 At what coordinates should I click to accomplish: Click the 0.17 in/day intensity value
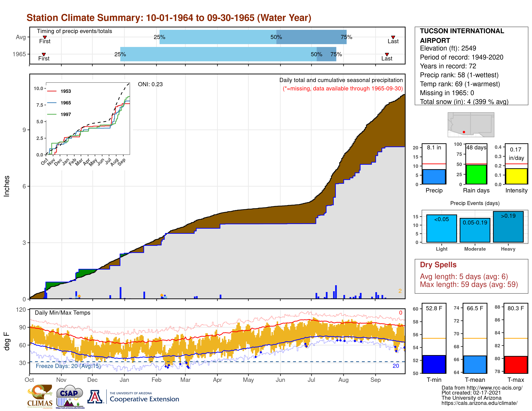[x=516, y=154]
